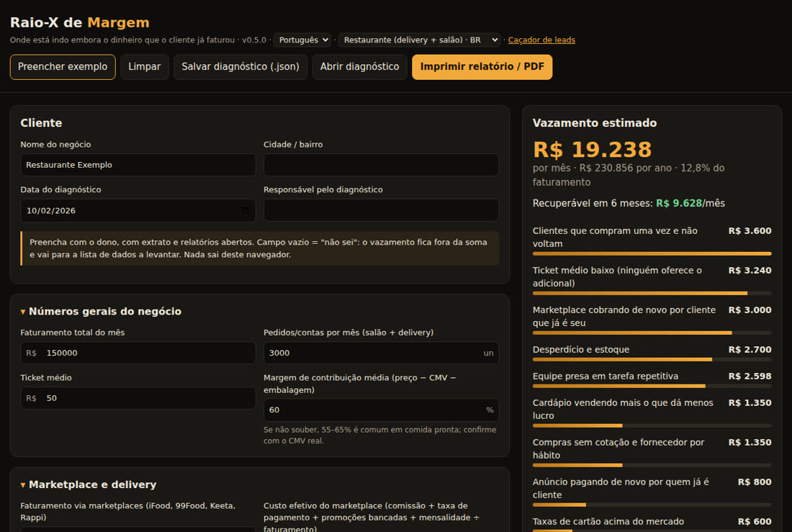This screenshot has width=792, height=532.
Task: Click the 'Vazamento estimado' heading
Action: coord(595,123)
